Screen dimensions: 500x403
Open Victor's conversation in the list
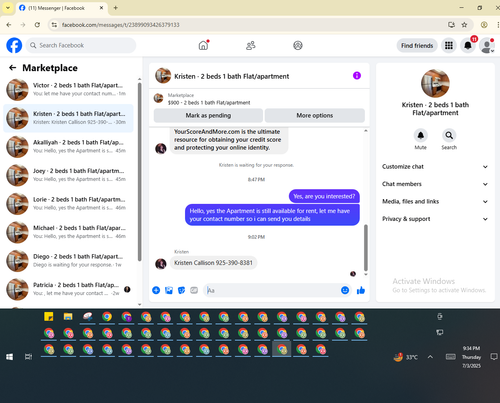pyautogui.click(x=68, y=90)
